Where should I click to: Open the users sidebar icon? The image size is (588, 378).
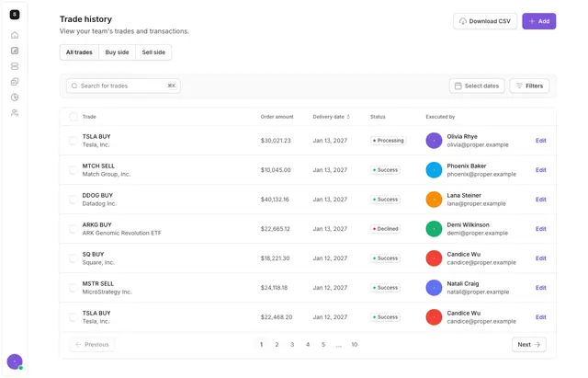point(15,113)
